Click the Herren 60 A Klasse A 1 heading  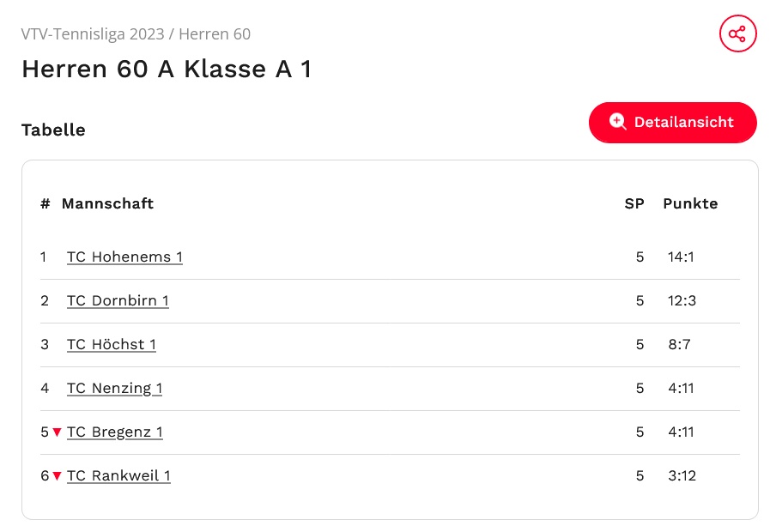(167, 69)
